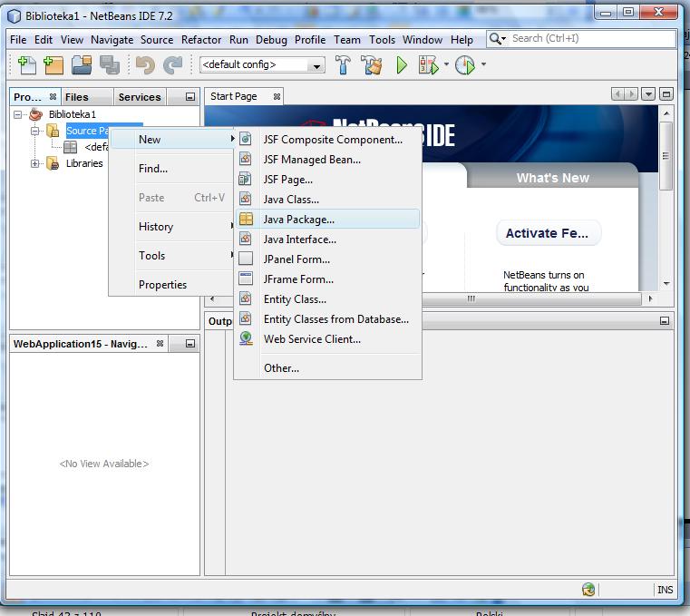The width and height of the screenshot is (690, 616).
Task: Open the default config dropdown
Action: pos(316,66)
